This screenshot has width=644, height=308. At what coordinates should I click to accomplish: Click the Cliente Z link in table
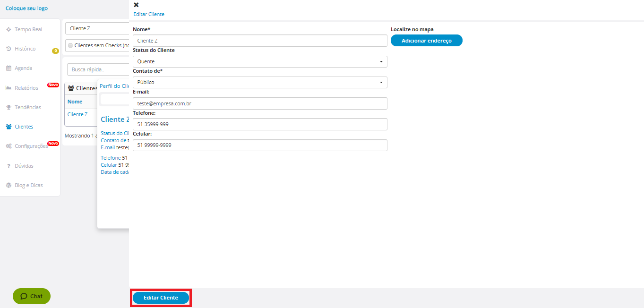[x=77, y=114]
